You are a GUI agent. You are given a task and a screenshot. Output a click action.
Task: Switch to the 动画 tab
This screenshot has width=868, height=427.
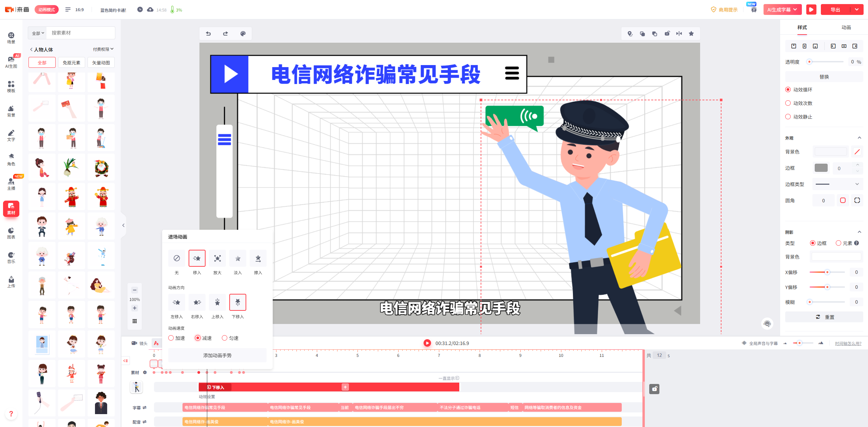(846, 27)
